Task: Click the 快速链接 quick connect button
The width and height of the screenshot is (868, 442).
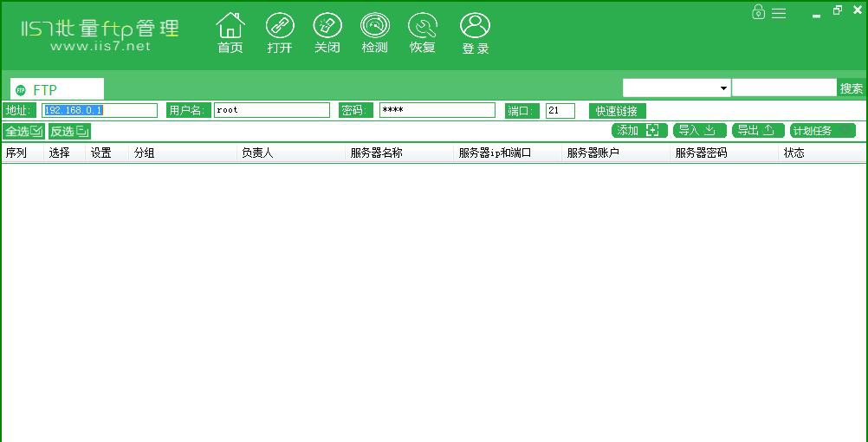Action: tap(618, 111)
